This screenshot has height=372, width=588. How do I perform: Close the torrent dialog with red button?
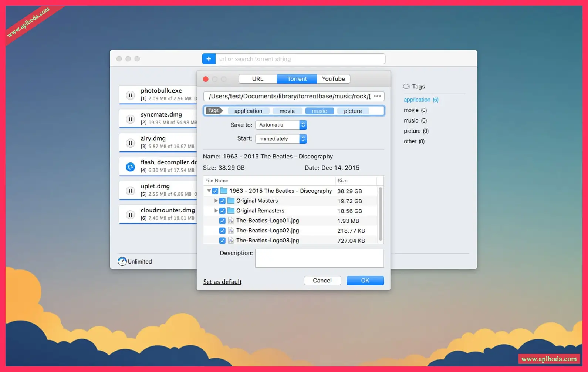(206, 79)
